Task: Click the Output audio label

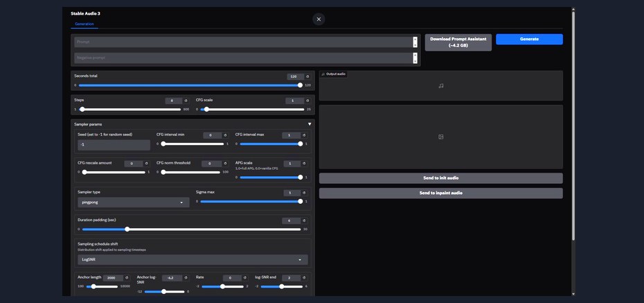Action: (x=334, y=74)
